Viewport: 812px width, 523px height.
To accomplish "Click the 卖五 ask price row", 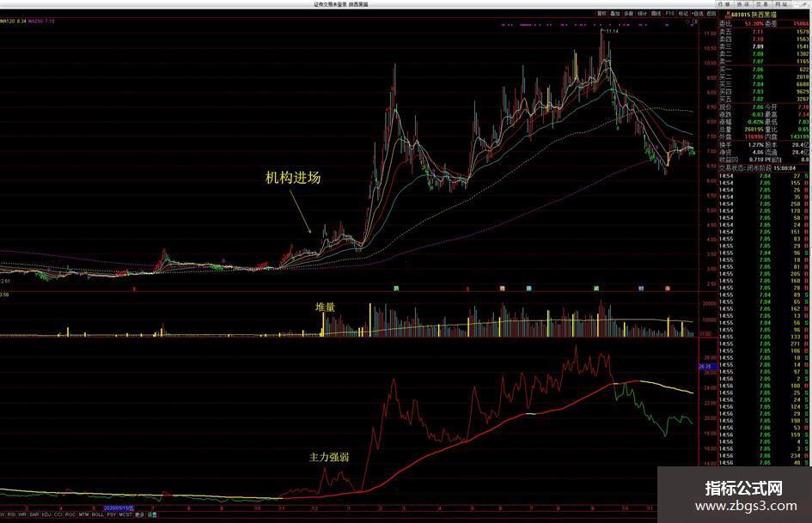I will click(764, 32).
